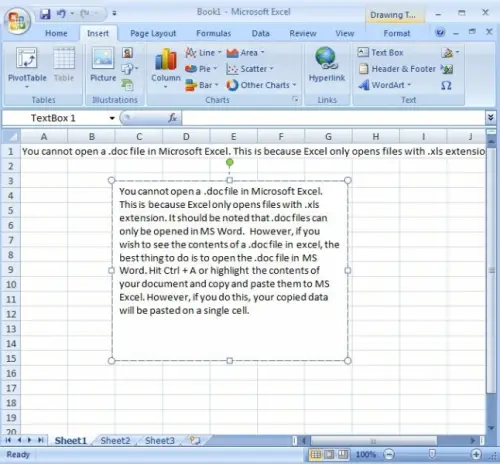Image resolution: width=500 pixels, height=464 pixels.
Task: Click the horizontal scrollbar thumb
Action: (x=373, y=441)
